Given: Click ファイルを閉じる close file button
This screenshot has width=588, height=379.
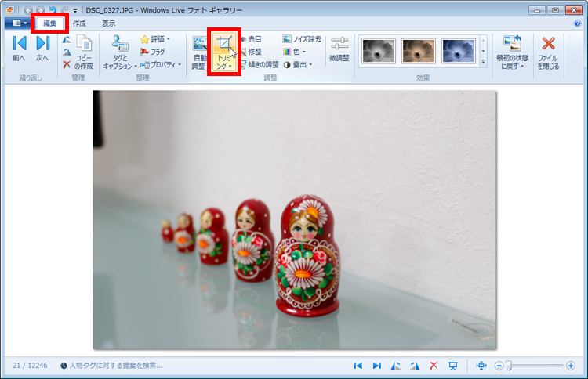Looking at the screenshot, I should coord(548,52).
